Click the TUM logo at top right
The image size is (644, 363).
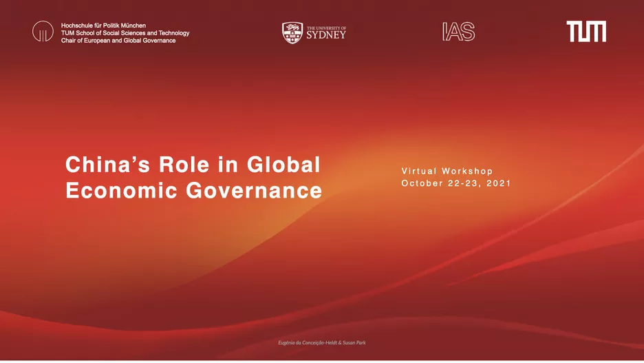pos(586,32)
